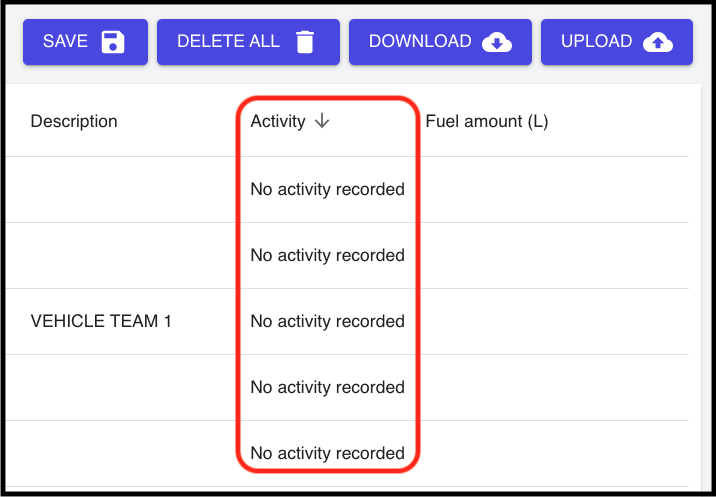The width and height of the screenshot is (716, 497).
Task: Click fourth row's No activity recorded cell
Action: point(327,387)
